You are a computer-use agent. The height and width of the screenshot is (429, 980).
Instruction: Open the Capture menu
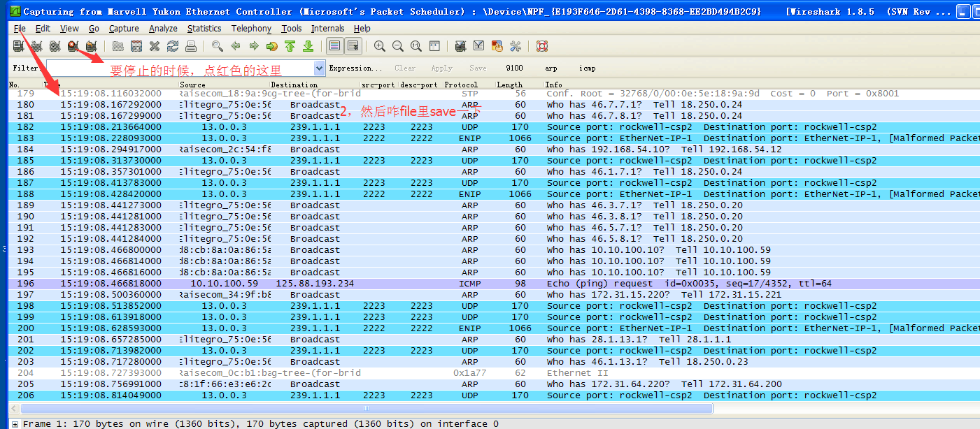pos(124,29)
